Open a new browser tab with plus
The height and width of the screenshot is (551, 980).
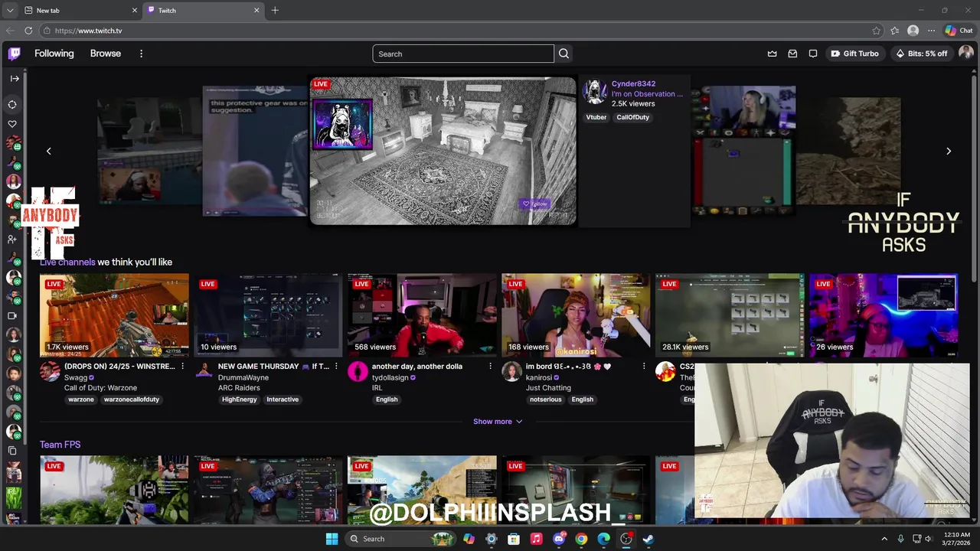pos(275,10)
